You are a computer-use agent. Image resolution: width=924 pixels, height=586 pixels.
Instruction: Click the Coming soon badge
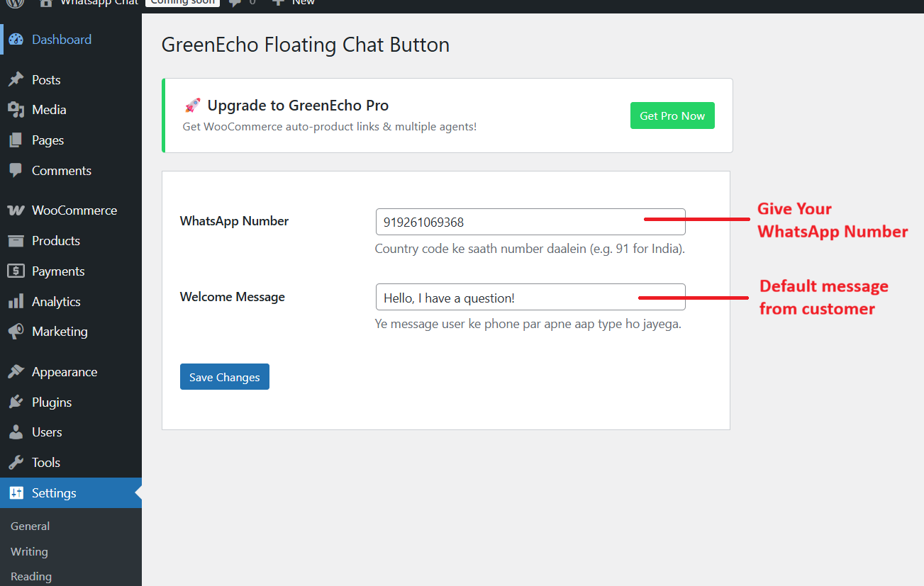click(x=183, y=3)
